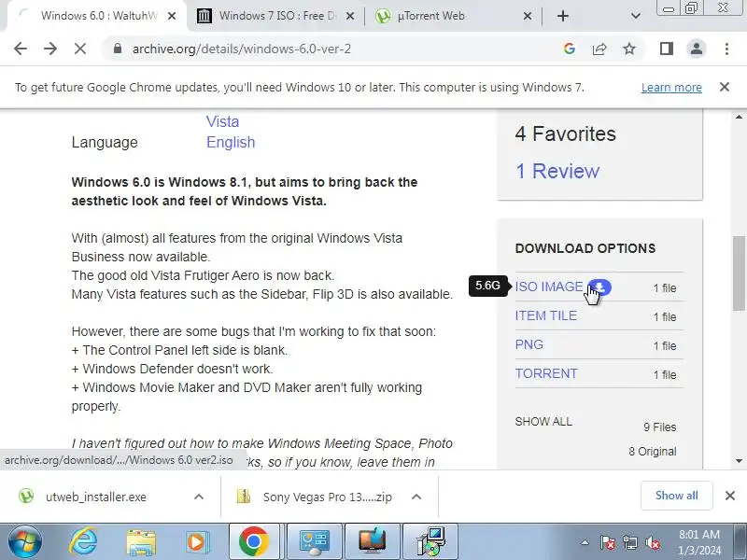Stop loading the page

(80, 49)
